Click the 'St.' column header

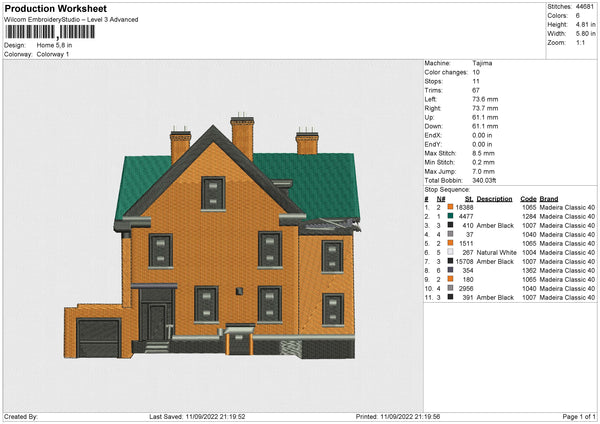469,199
